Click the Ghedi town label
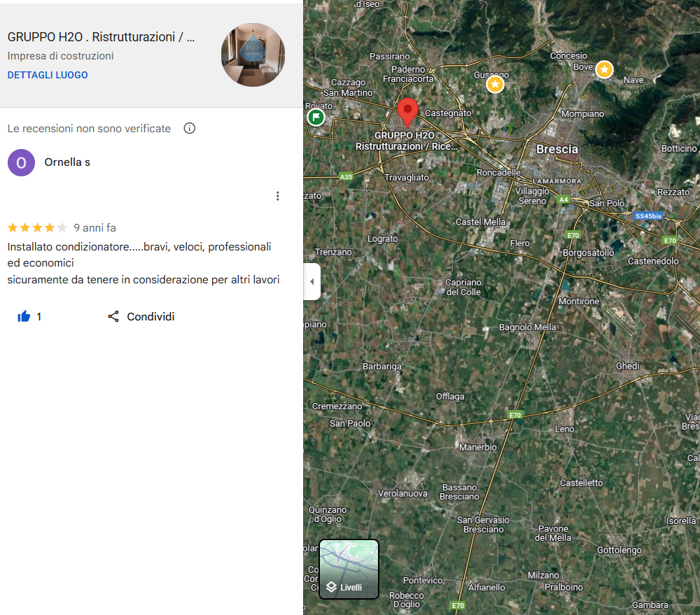This screenshot has height=615, width=700. pos(628,366)
